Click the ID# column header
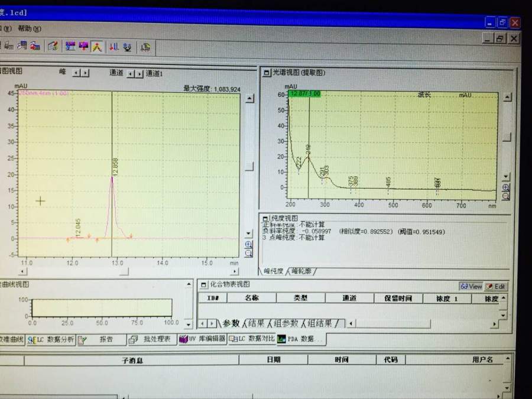The image size is (532, 399). coord(212,298)
